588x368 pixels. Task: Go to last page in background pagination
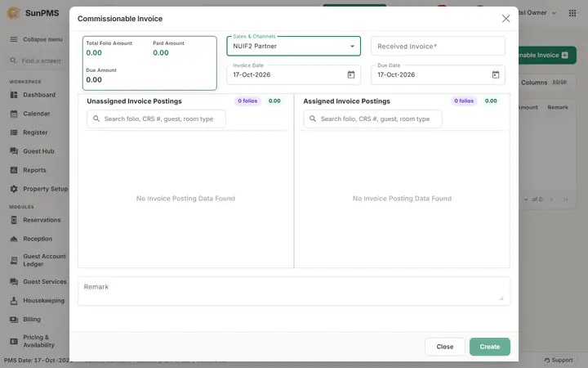pos(565,199)
